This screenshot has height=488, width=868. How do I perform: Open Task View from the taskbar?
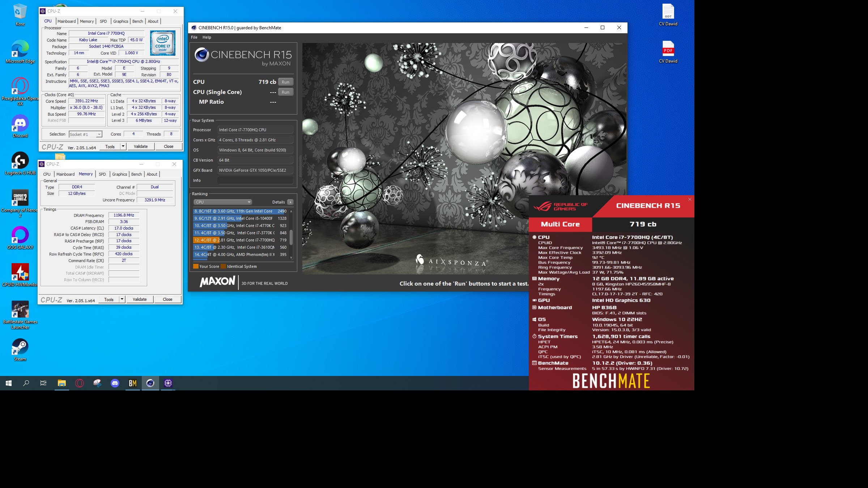43,383
